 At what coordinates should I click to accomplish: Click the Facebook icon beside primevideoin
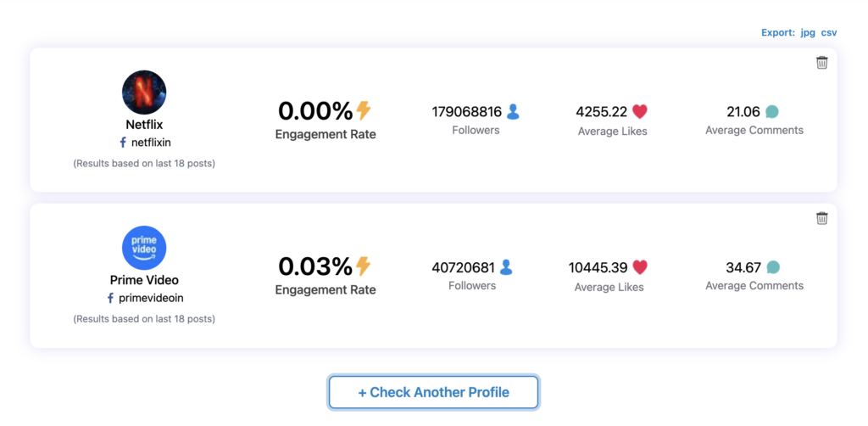coord(110,299)
